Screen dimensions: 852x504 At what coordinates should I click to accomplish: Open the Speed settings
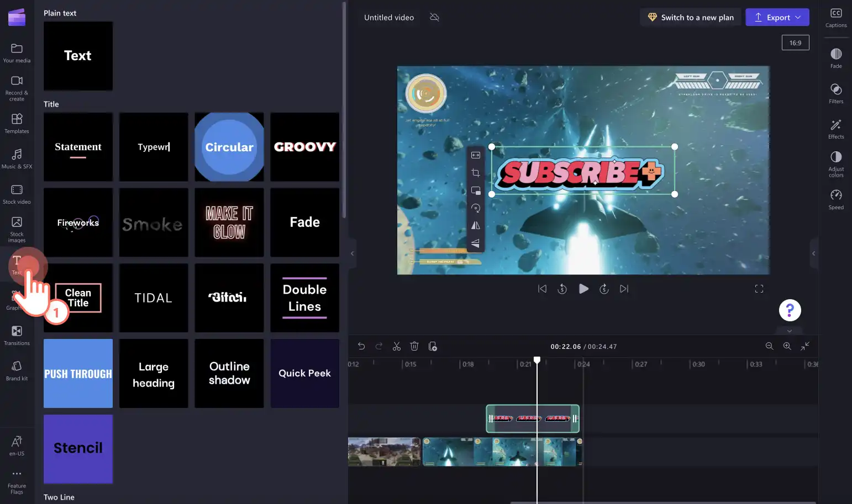coord(836,199)
